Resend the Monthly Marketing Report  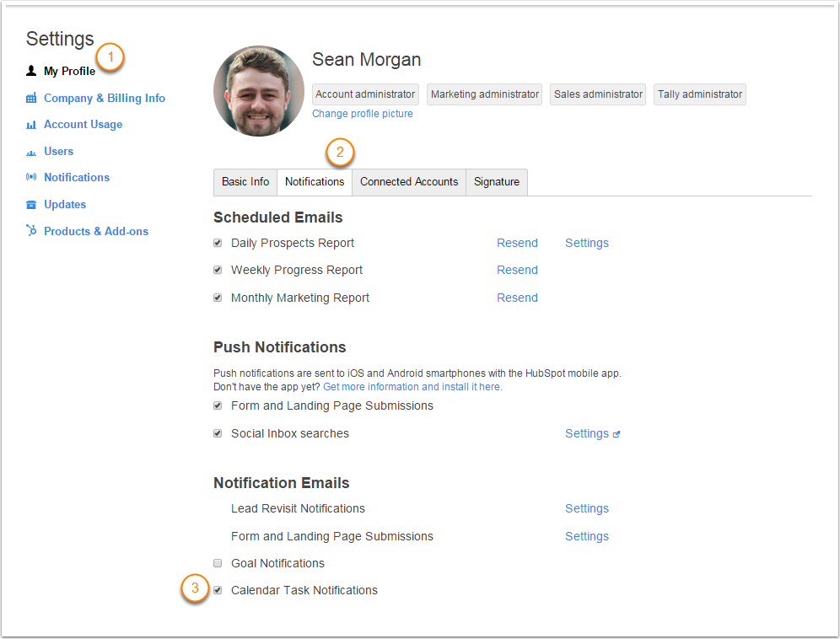[x=517, y=298]
